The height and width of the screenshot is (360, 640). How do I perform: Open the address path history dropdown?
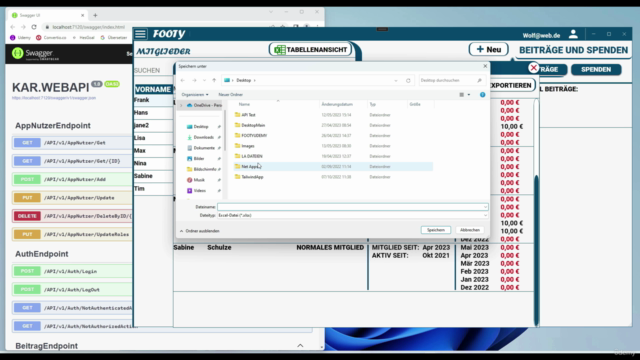[396, 80]
